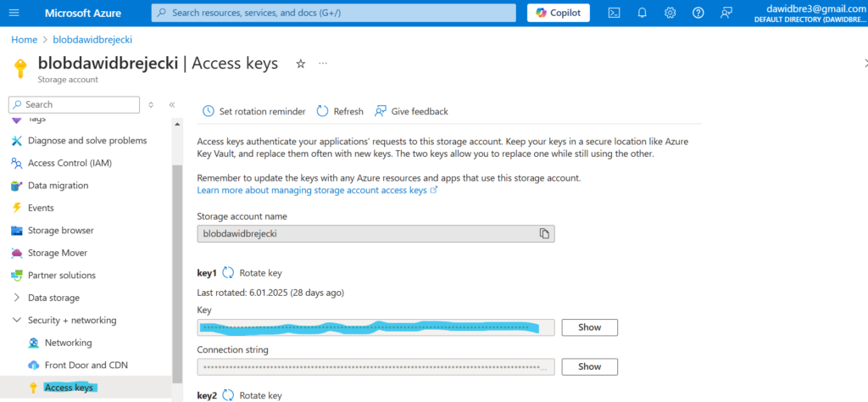Open Access Control (IAM) in the sidebar
Viewport: 868px width, 402px height.
(x=70, y=163)
